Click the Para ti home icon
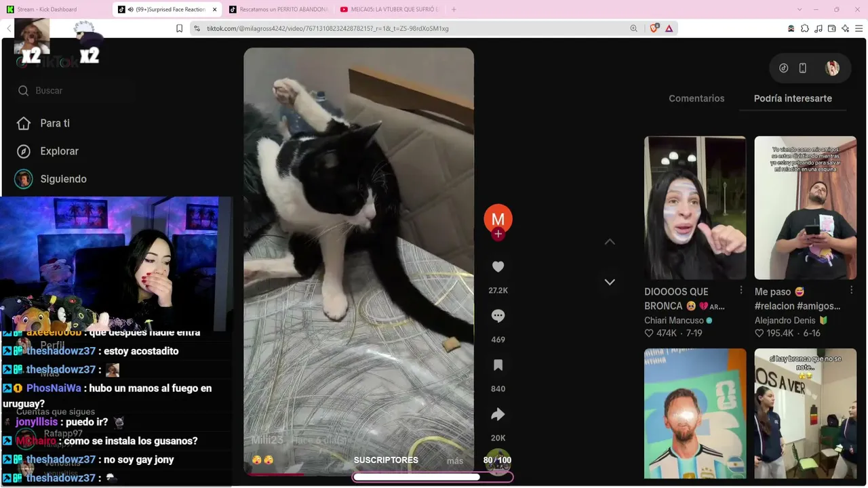The image size is (868, 488). [x=24, y=123]
